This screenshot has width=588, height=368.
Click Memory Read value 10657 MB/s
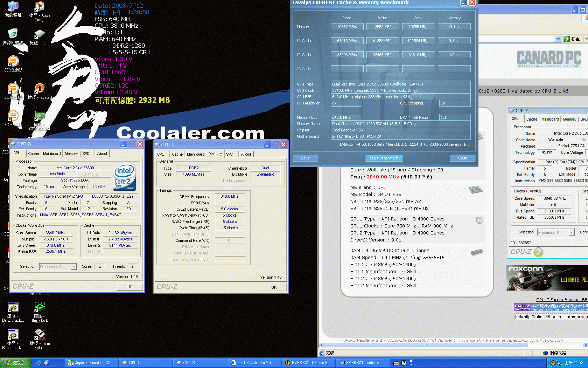coord(347,27)
